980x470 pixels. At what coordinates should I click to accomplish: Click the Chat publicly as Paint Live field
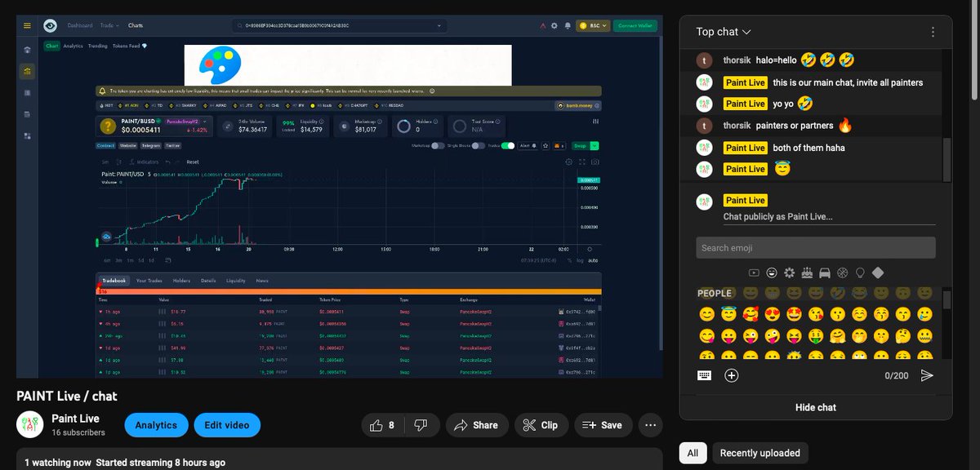tap(829, 217)
